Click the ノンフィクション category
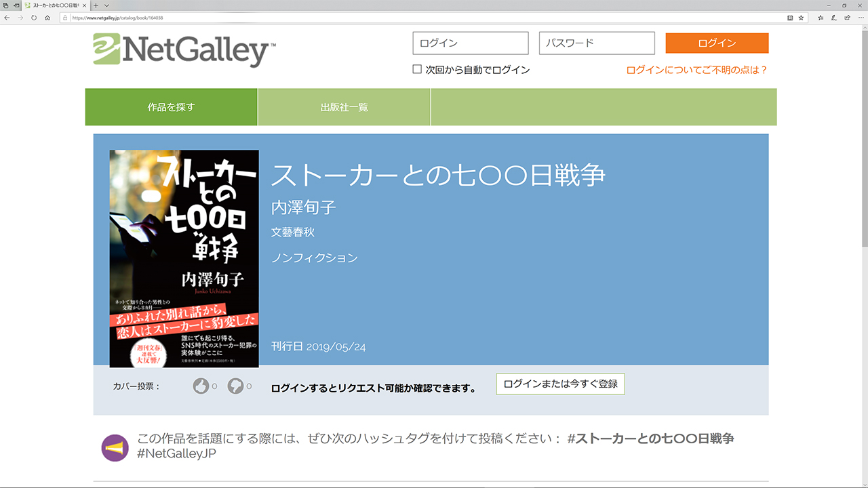 coord(314,258)
